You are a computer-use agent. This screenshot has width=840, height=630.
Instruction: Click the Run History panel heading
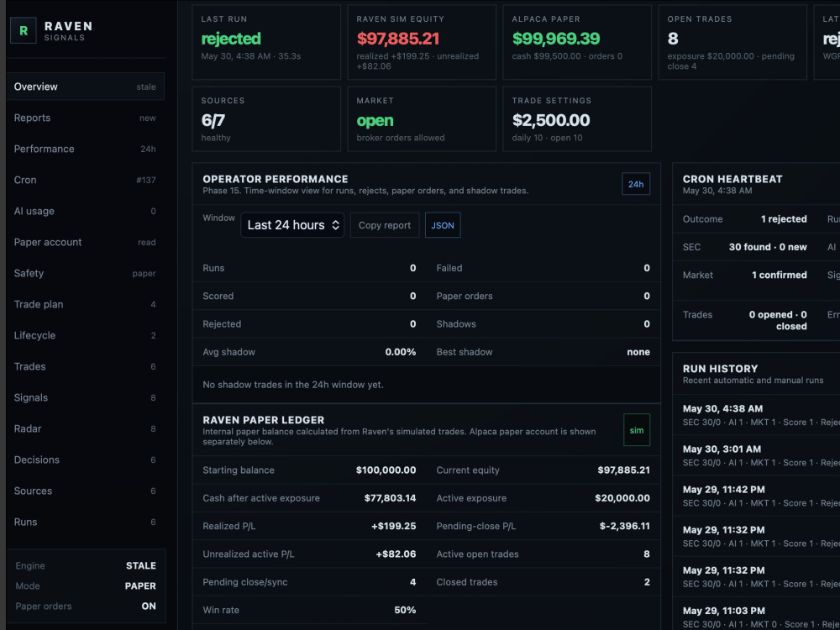(x=721, y=369)
